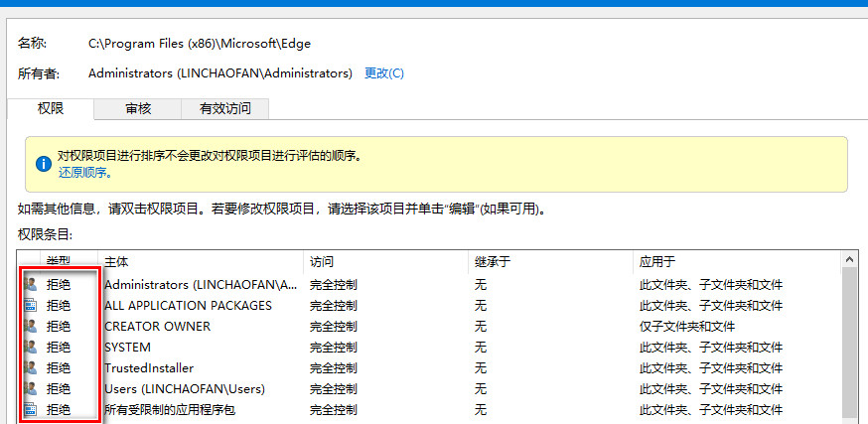Click the package icon for ALL APPLICATION PACKAGES
Screen dimensions: 868x424
[30, 306]
